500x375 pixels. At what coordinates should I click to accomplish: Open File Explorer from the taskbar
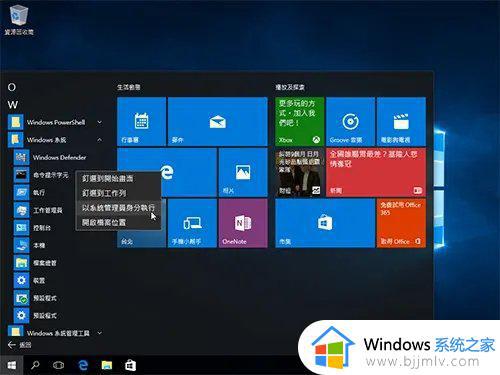107,365
